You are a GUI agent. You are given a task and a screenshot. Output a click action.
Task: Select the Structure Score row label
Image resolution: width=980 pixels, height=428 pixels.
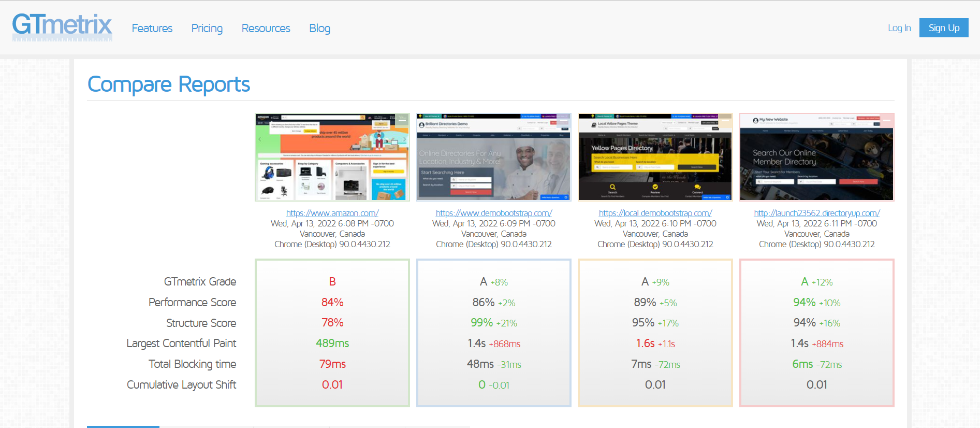[x=201, y=323]
